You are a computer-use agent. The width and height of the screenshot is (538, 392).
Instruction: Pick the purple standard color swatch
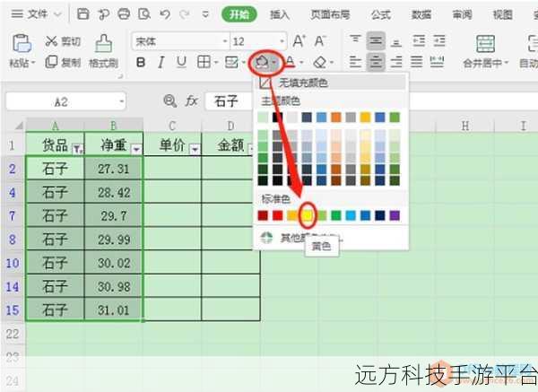point(395,215)
